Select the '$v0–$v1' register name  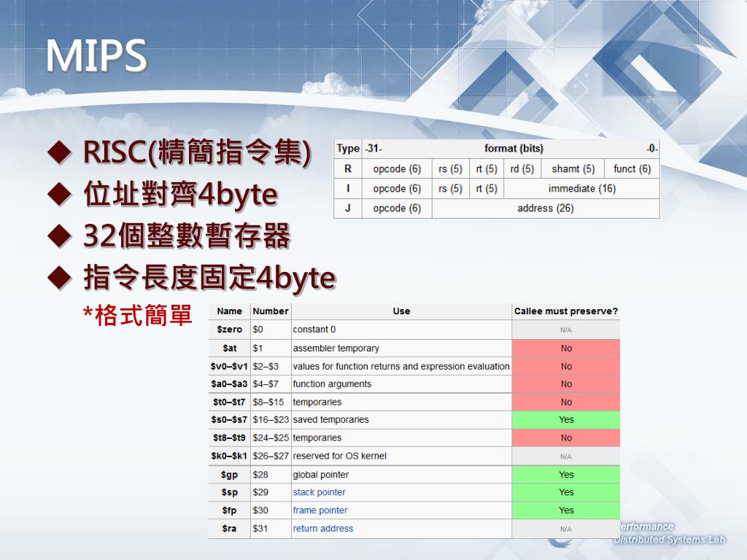pos(229,367)
